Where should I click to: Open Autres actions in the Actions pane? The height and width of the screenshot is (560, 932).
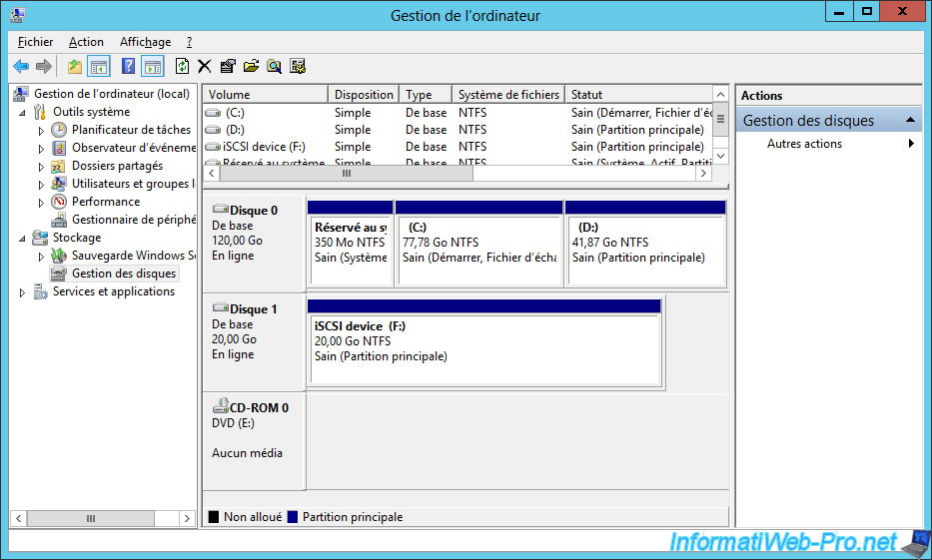point(804,144)
